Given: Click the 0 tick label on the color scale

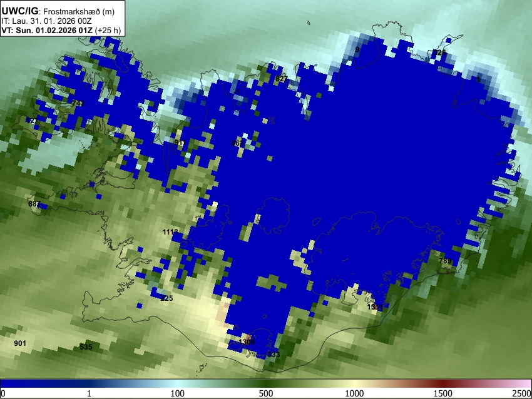Looking at the screenshot, I should point(3,393).
